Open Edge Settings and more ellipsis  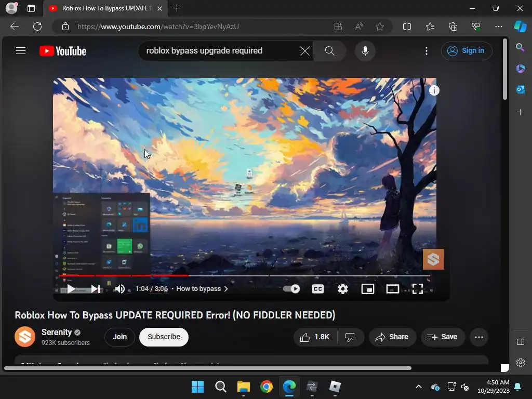point(498,26)
